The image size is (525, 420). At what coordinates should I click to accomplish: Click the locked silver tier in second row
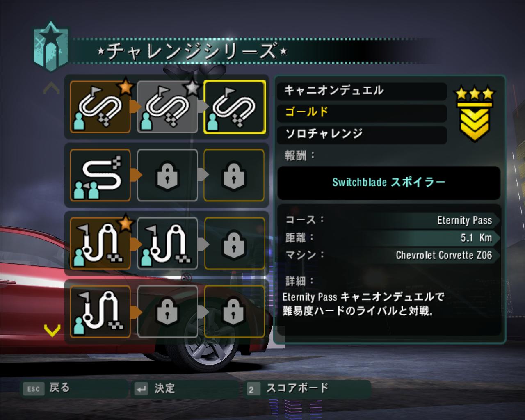(167, 175)
